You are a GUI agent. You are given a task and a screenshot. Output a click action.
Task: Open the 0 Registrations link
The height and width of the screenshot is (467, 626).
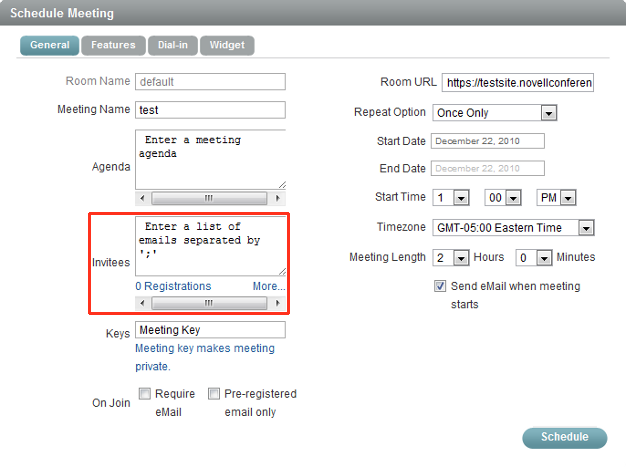coord(173,286)
